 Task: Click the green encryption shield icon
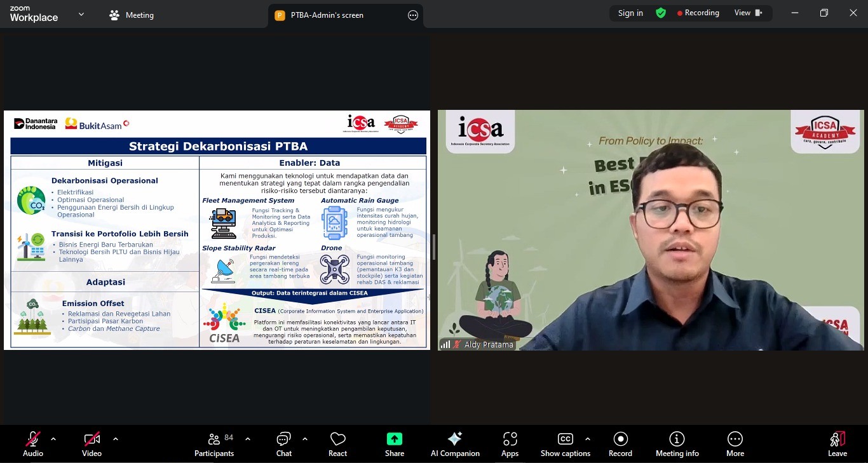(x=661, y=12)
